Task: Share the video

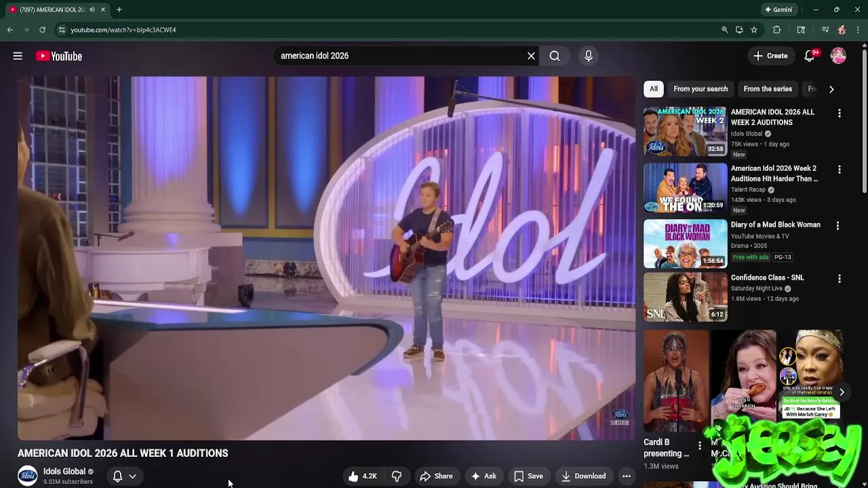Action: [436, 476]
